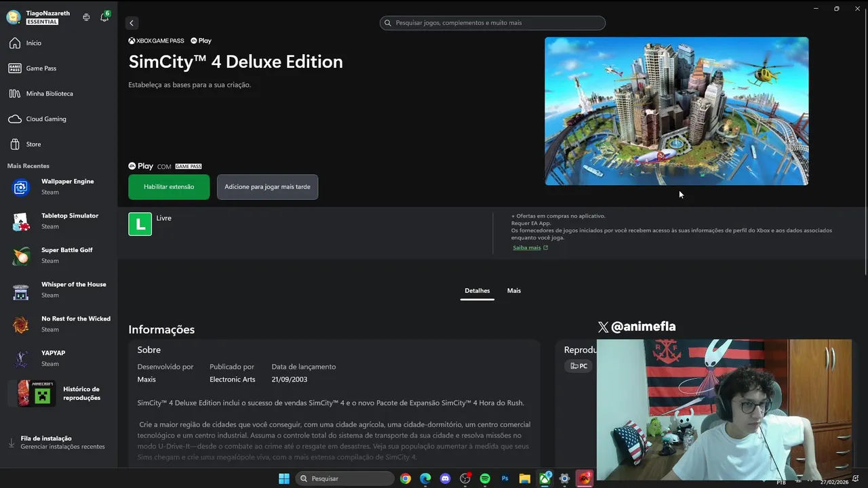Select Whisper of the House entry

pyautogui.click(x=58, y=290)
